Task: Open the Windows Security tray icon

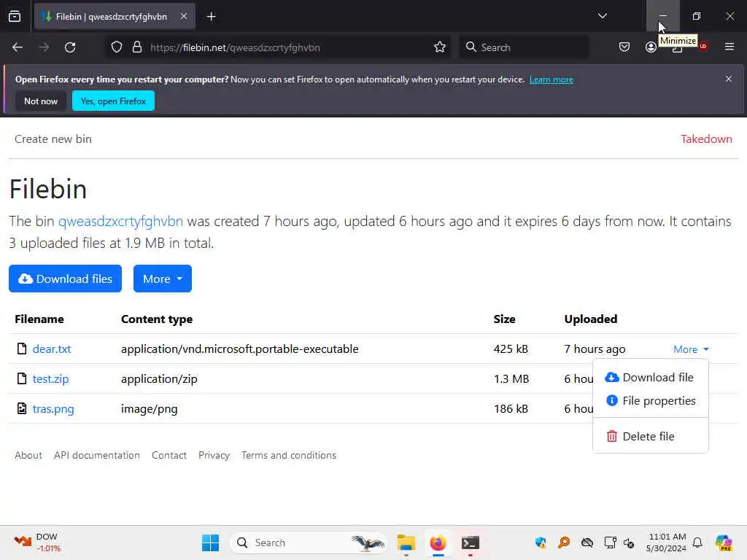Action: 541,542
